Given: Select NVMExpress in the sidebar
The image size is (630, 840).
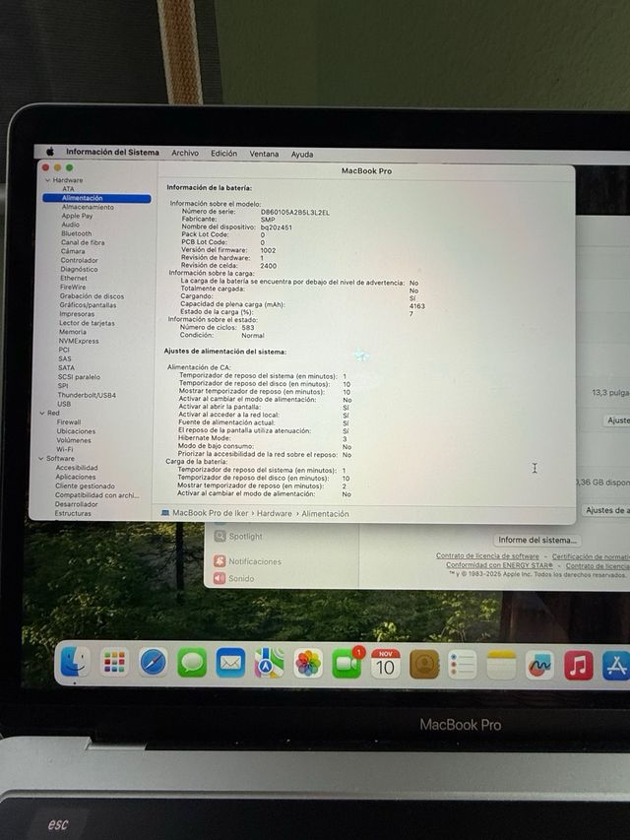Looking at the screenshot, I should tap(79, 341).
